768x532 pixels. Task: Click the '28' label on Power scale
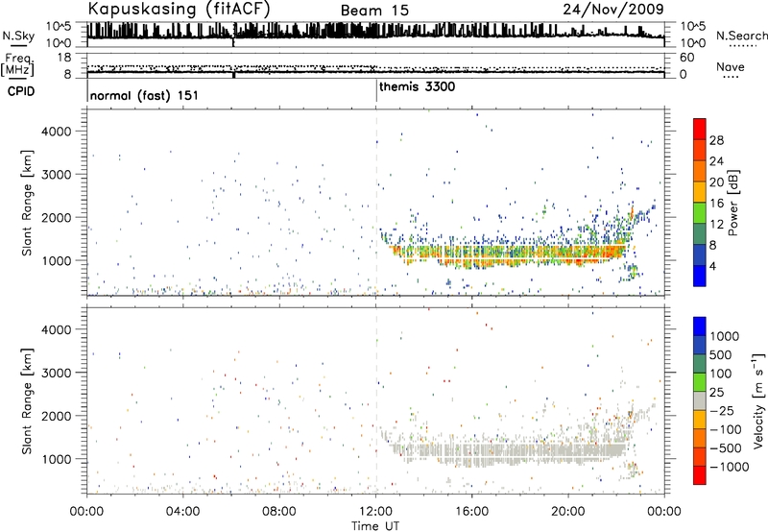(716, 140)
